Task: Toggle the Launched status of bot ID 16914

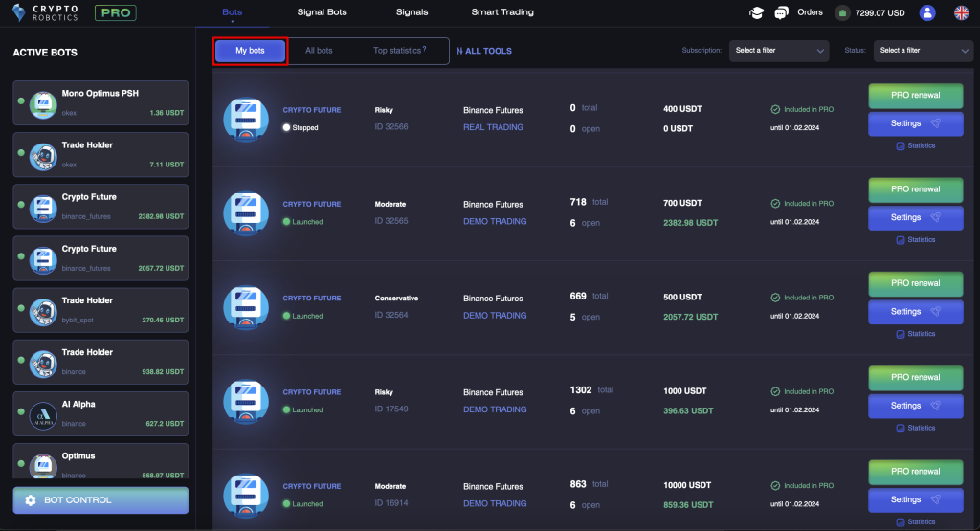Action: coord(286,504)
